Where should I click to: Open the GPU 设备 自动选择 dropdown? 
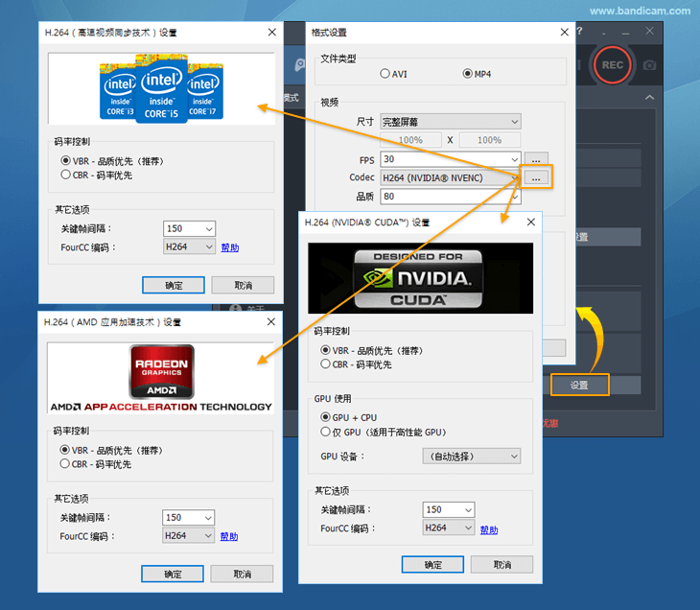(472, 456)
